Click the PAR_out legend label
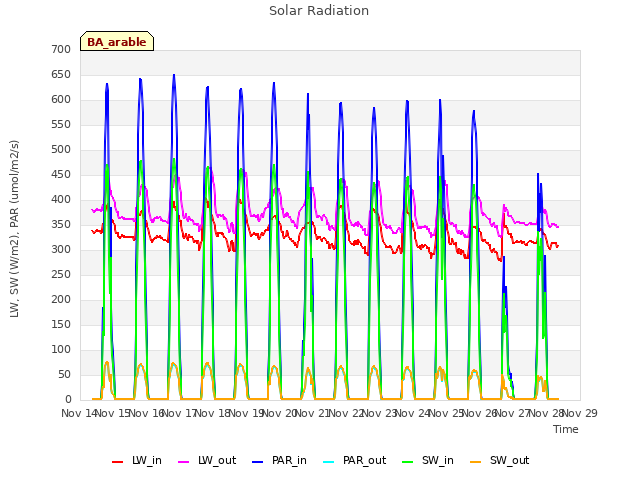This screenshot has width=640, height=480. tap(364, 460)
